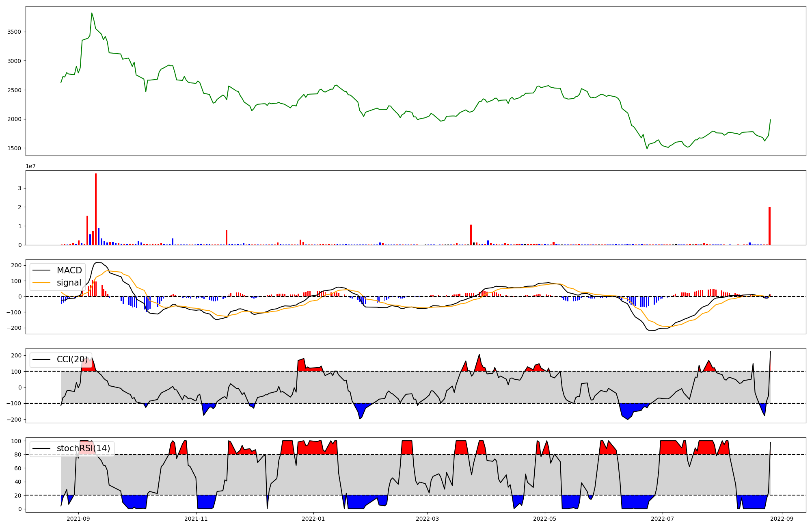Click the black MACD legend line sample

tap(41, 270)
